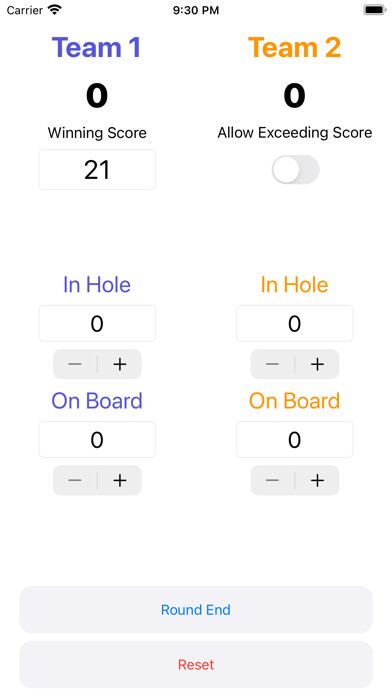Select the Winning Score field showing 21
This screenshot has height=696, width=392.
(x=97, y=170)
